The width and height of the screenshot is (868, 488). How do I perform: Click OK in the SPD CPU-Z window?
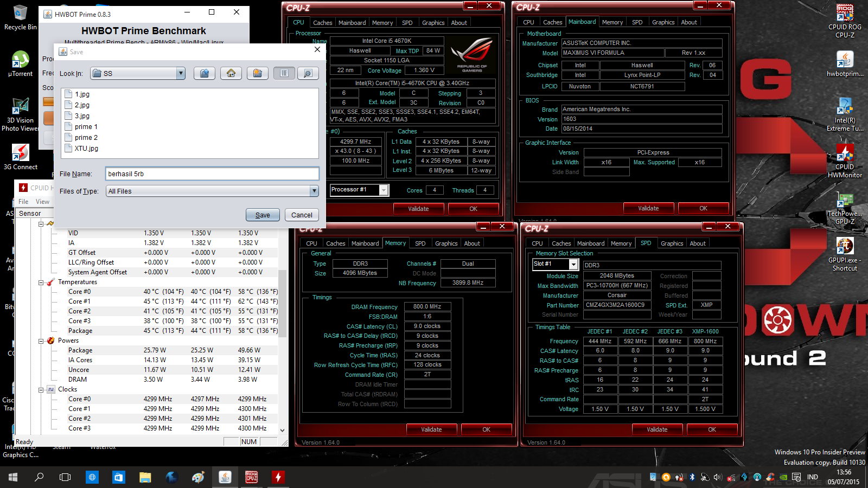[712, 429]
